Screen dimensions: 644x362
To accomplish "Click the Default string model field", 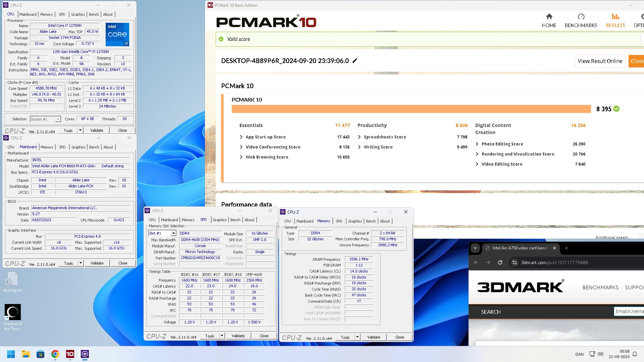I will tap(113, 166).
